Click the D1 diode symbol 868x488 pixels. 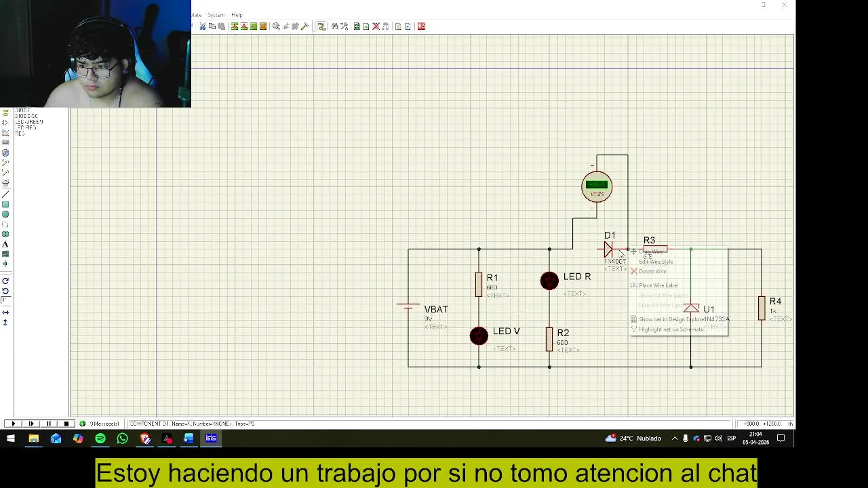click(608, 249)
